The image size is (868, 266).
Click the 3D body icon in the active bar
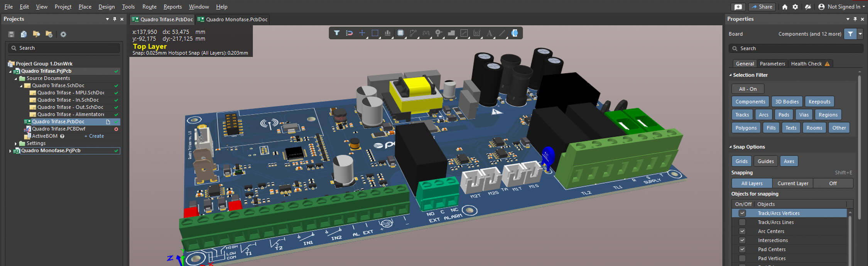[x=515, y=33]
